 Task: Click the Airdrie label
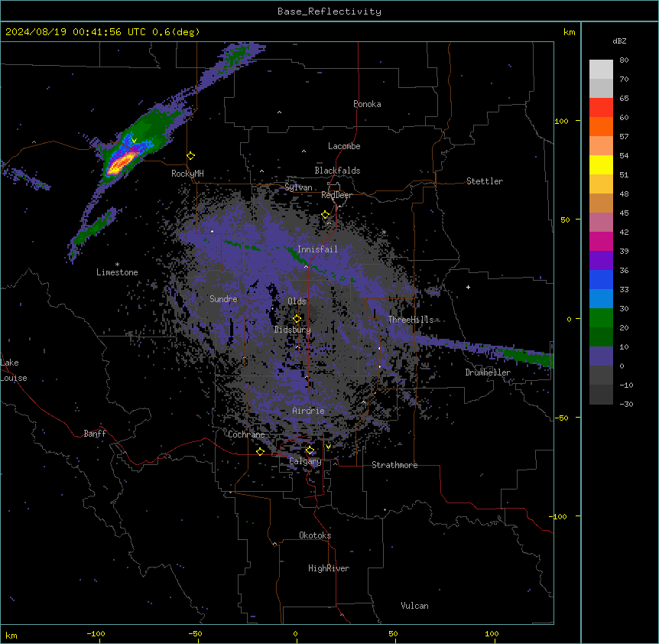[x=309, y=411]
